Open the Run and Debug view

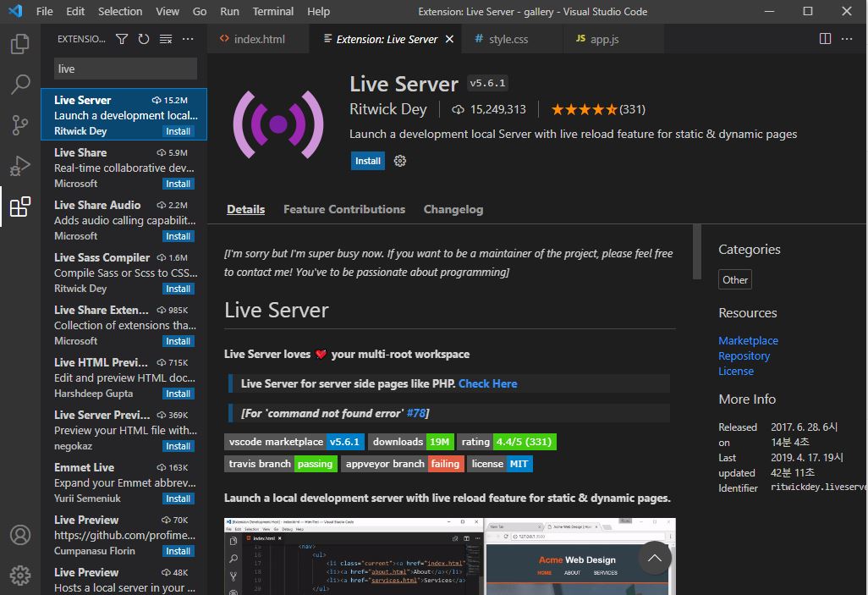(x=20, y=166)
